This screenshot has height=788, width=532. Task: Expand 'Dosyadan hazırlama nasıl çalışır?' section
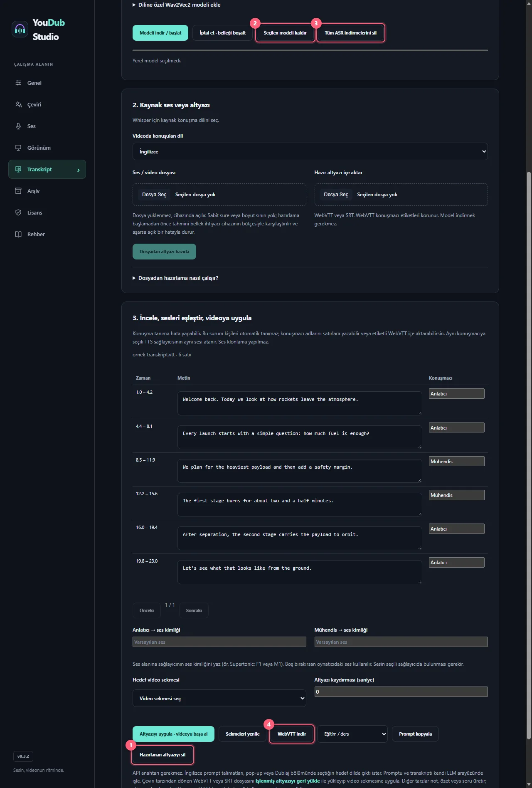175,278
